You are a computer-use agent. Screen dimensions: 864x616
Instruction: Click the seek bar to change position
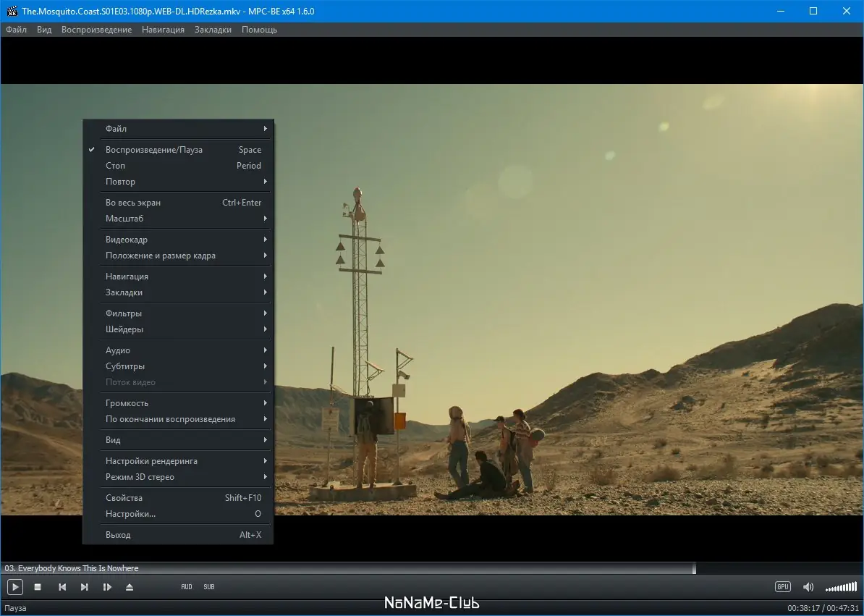(x=431, y=568)
